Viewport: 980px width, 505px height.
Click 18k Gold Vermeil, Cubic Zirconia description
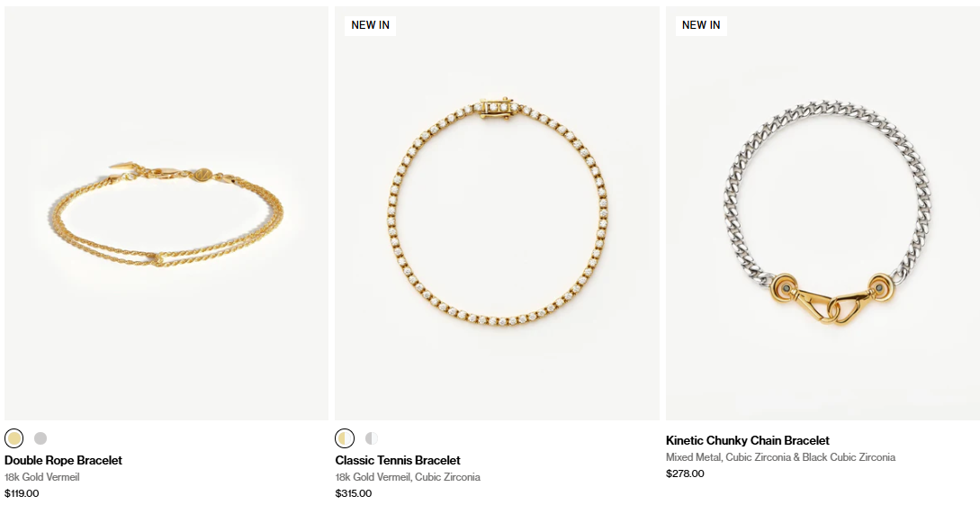click(408, 477)
